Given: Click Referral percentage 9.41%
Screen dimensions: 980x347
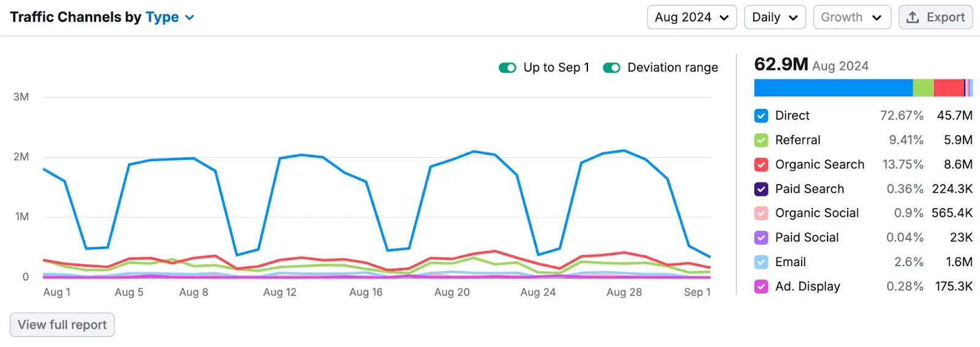Looking at the screenshot, I should point(906,140).
